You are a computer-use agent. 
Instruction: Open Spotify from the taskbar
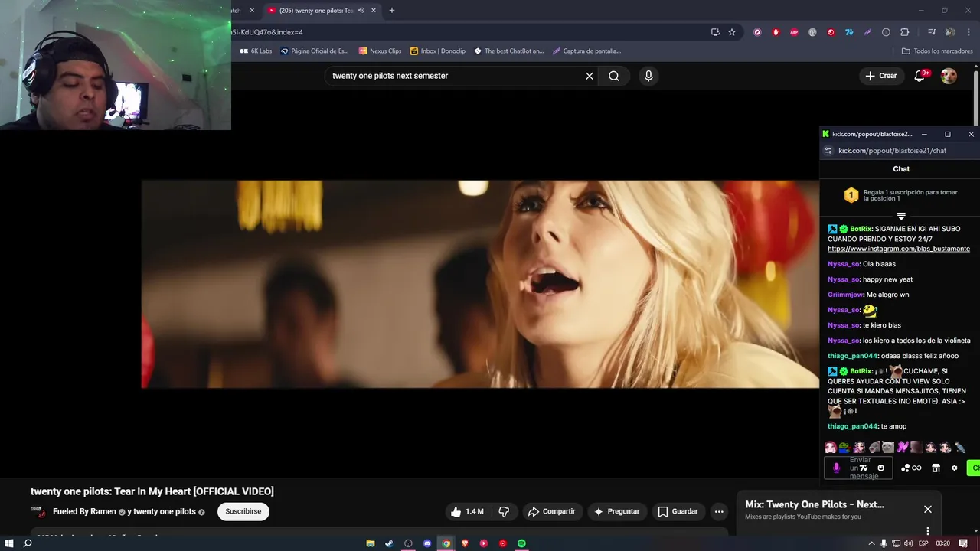pyautogui.click(x=521, y=543)
